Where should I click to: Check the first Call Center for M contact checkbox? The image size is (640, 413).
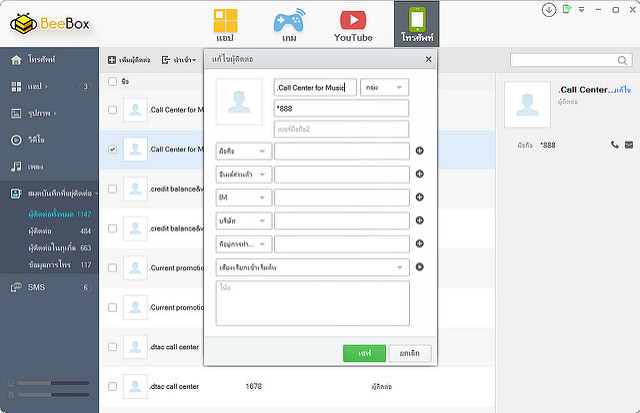pos(112,110)
